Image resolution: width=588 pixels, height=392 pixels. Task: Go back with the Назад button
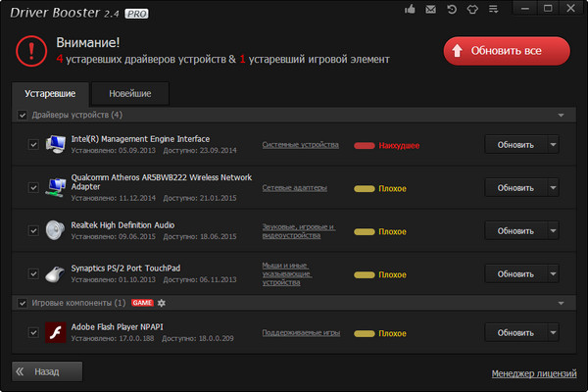pyautogui.click(x=47, y=371)
